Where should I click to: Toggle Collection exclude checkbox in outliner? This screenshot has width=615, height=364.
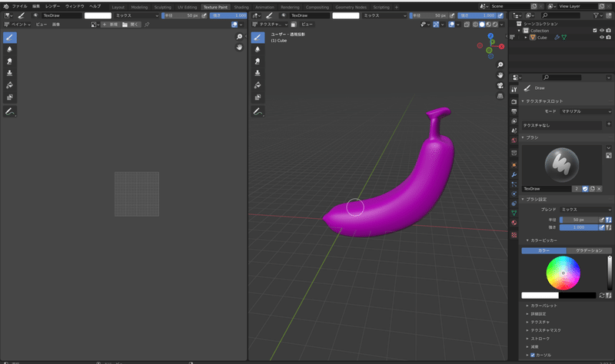(x=595, y=31)
